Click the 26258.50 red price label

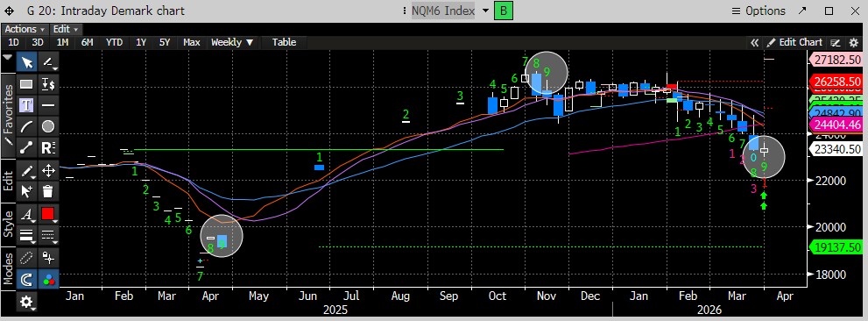pyautogui.click(x=836, y=81)
